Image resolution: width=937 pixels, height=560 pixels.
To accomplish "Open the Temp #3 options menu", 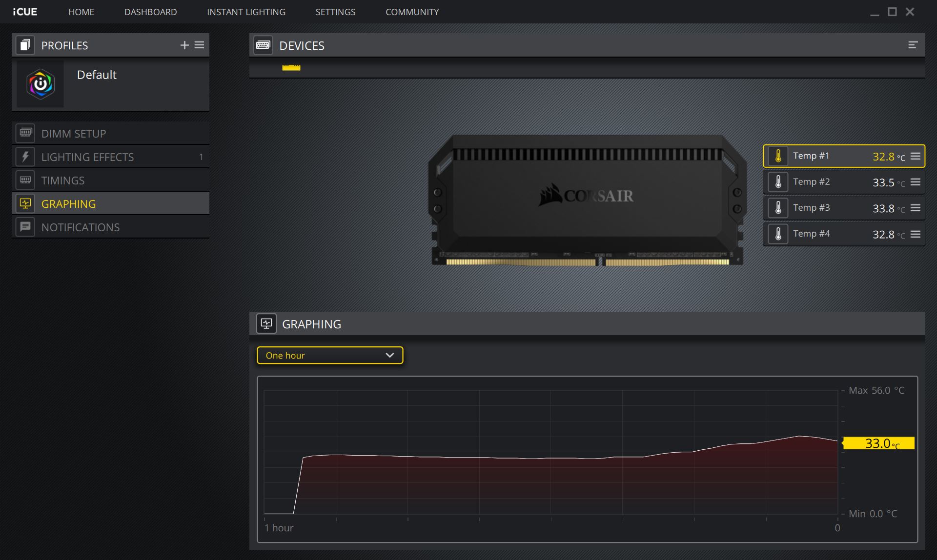I will tap(916, 208).
